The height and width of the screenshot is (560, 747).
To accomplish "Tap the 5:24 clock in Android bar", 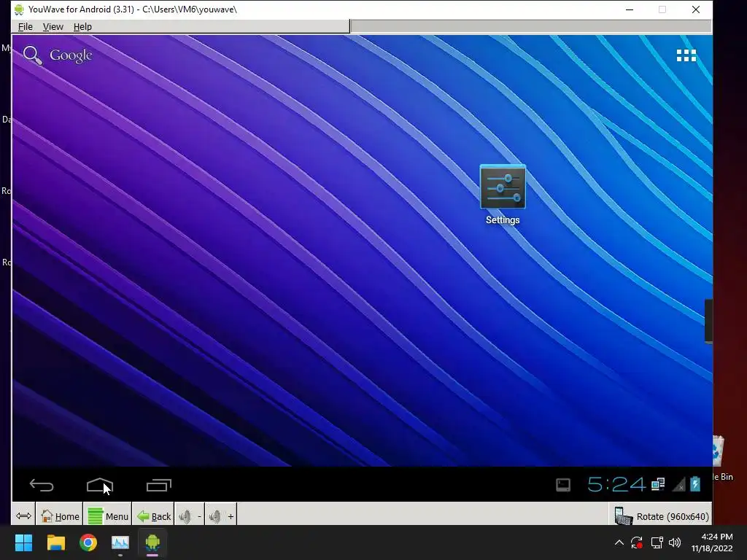I will point(616,485).
